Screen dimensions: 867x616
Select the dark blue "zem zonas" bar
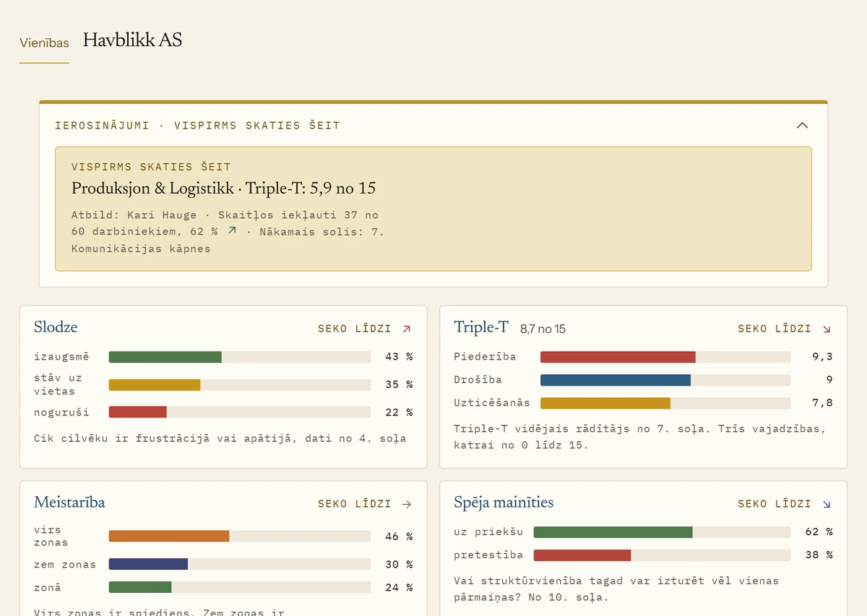(x=148, y=564)
